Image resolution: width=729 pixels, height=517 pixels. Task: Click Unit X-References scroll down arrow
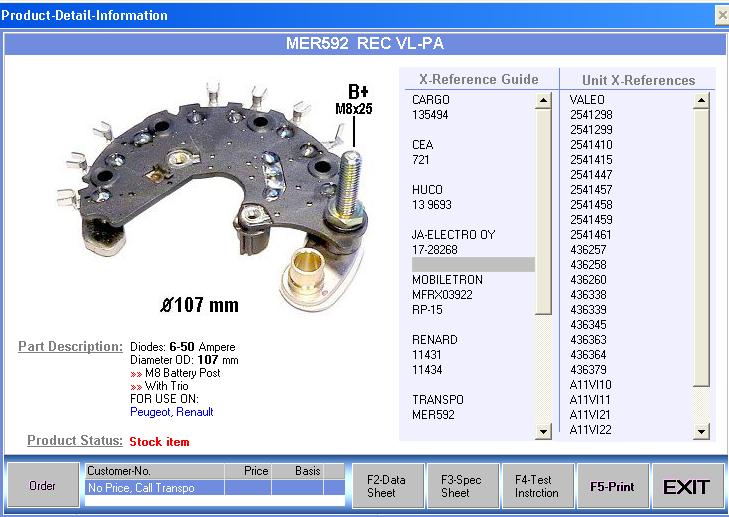(x=701, y=431)
